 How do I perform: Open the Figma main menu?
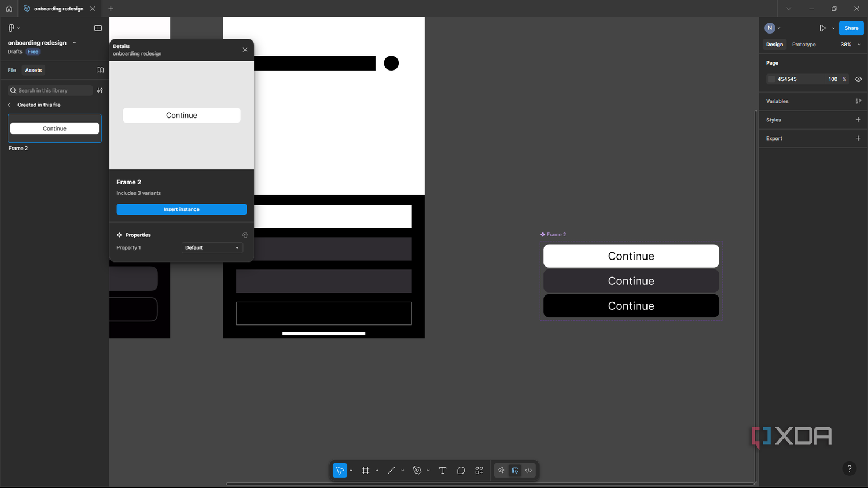tap(13, 28)
